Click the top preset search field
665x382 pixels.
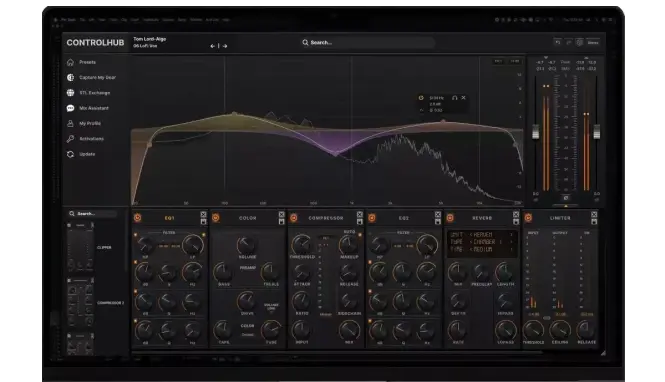(367, 42)
